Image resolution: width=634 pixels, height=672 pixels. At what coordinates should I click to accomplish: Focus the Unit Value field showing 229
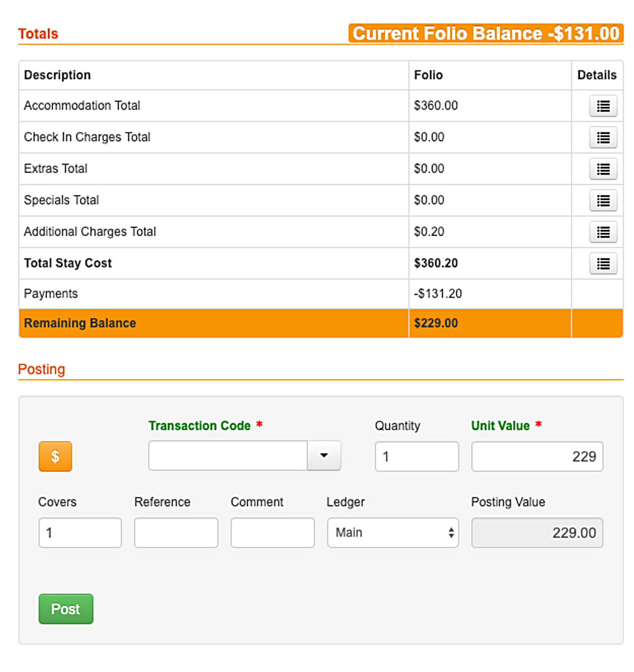click(537, 456)
